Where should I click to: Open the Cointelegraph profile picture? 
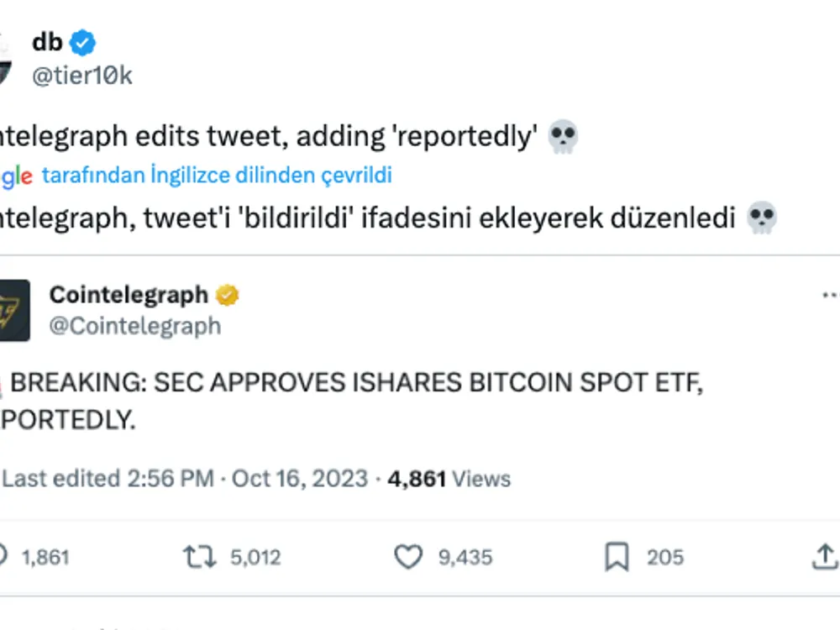click(x=13, y=311)
